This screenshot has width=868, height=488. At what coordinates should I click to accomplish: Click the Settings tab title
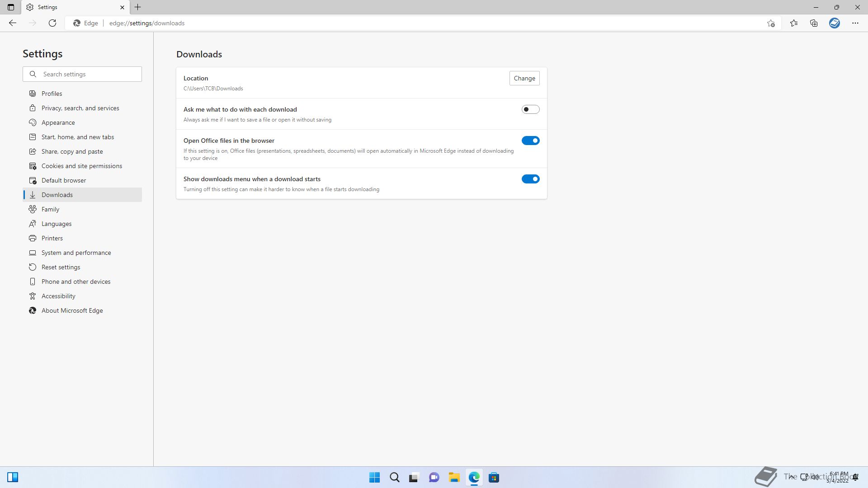pyautogui.click(x=47, y=7)
